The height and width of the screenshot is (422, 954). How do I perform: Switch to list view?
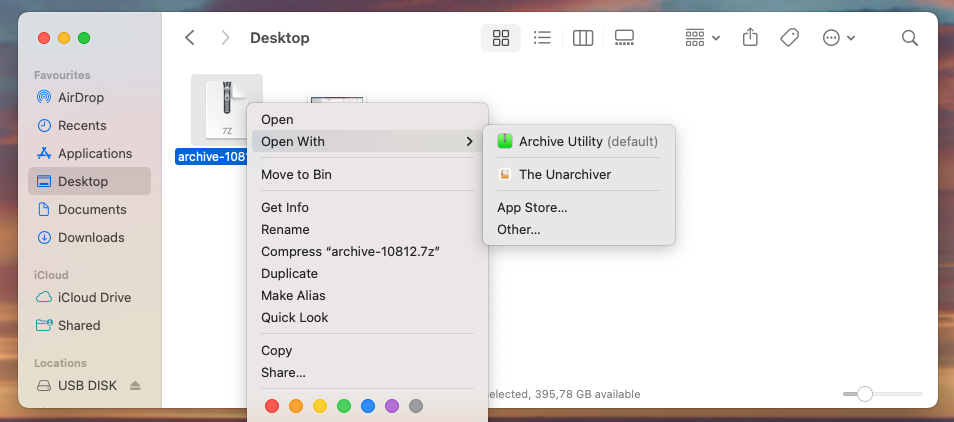pyautogui.click(x=542, y=38)
